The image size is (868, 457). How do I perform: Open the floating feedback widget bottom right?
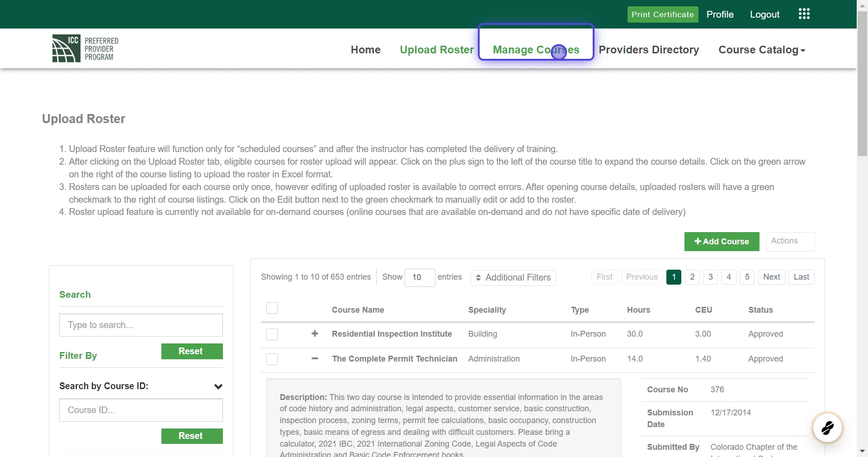tap(827, 428)
